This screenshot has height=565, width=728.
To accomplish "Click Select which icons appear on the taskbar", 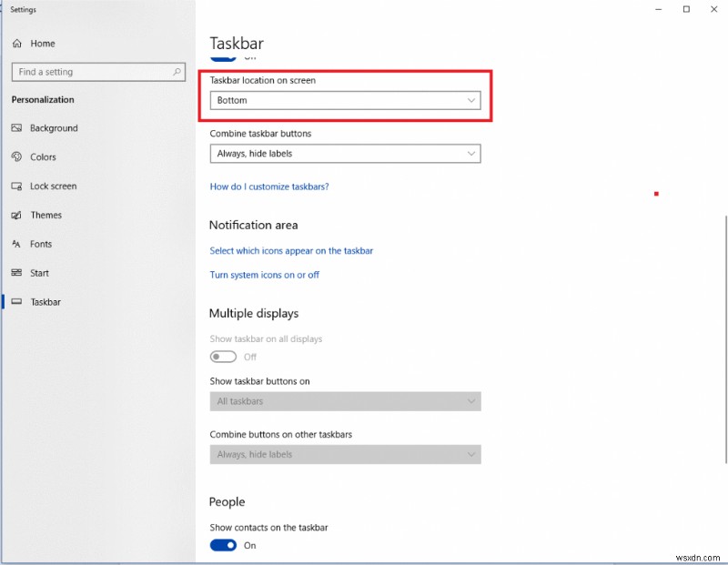I will [291, 250].
